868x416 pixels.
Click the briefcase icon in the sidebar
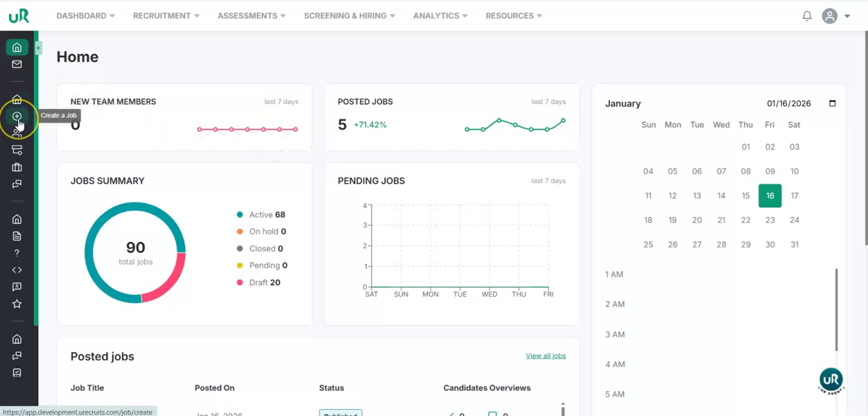17,167
